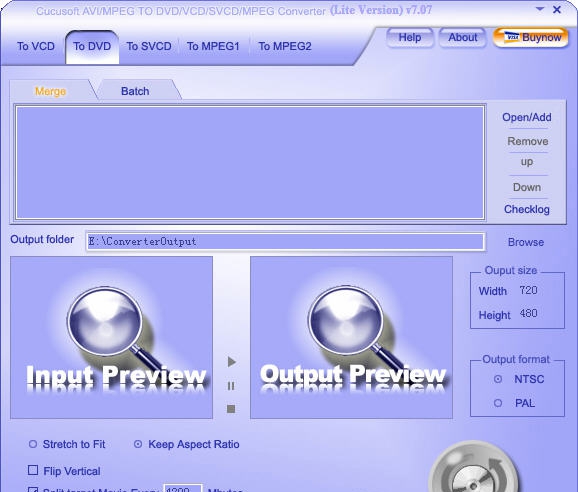Image resolution: width=578 pixels, height=492 pixels.
Task: Browse for output folder
Action: click(526, 242)
